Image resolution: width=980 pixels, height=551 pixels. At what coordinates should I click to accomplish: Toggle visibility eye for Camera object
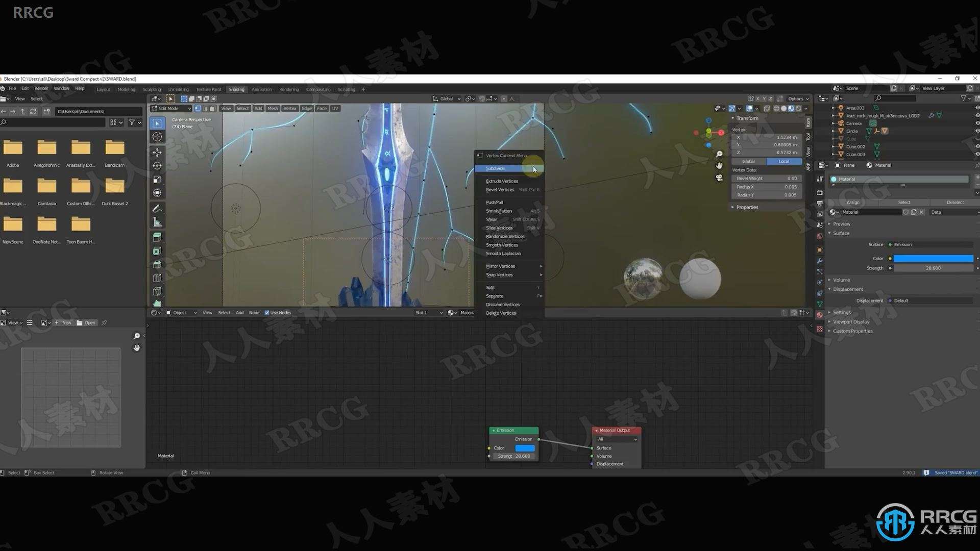coord(977,123)
